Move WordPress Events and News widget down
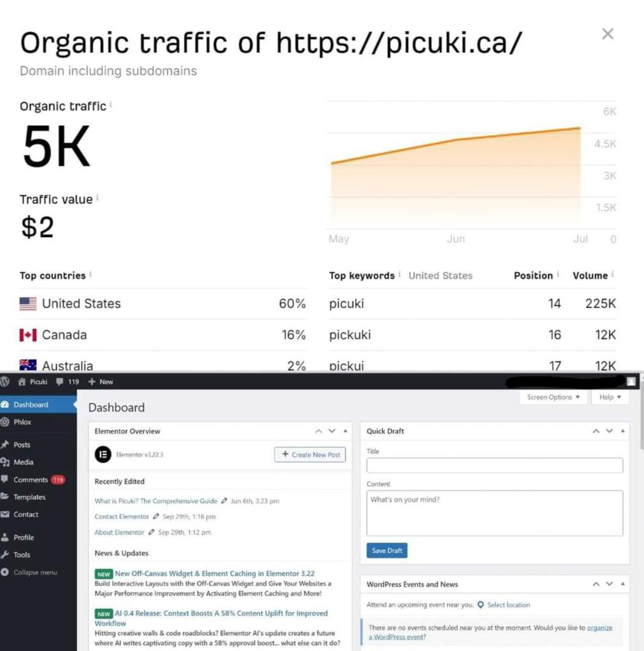The width and height of the screenshot is (644, 651). pos(609,584)
